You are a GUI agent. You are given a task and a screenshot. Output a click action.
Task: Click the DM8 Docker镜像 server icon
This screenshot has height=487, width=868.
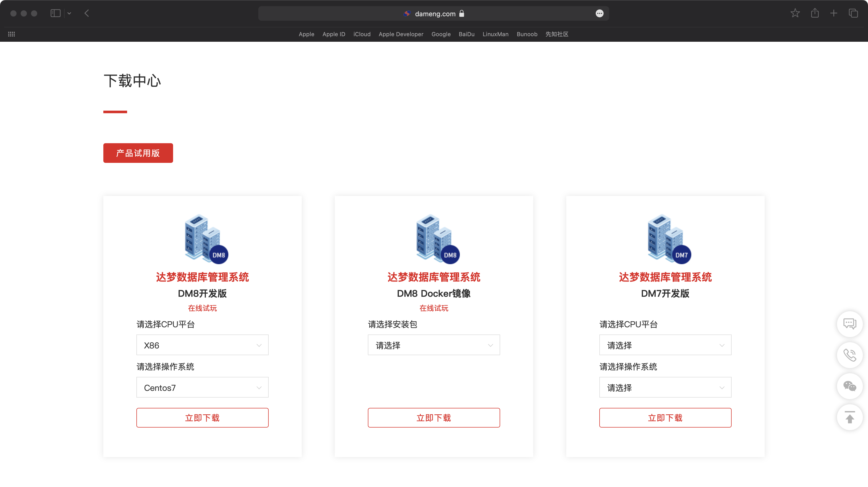point(438,239)
